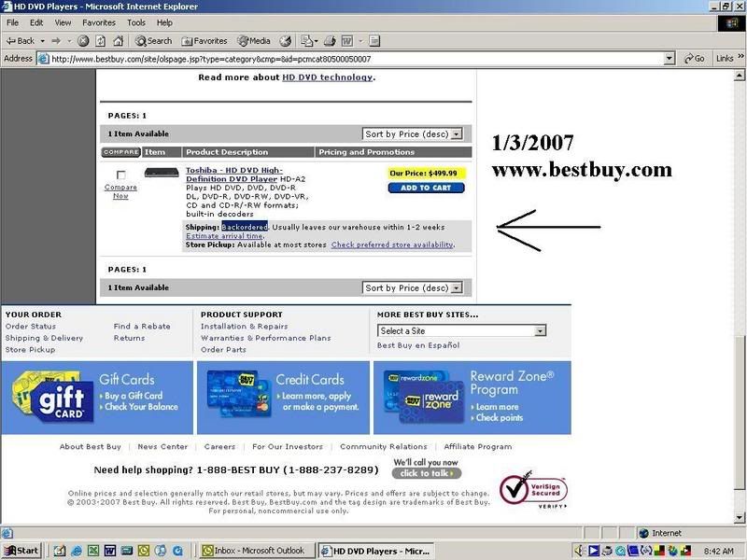Click the vertical scrollbar down arrow
Screen dimensions: 747x560
click(x=739, y=518)
